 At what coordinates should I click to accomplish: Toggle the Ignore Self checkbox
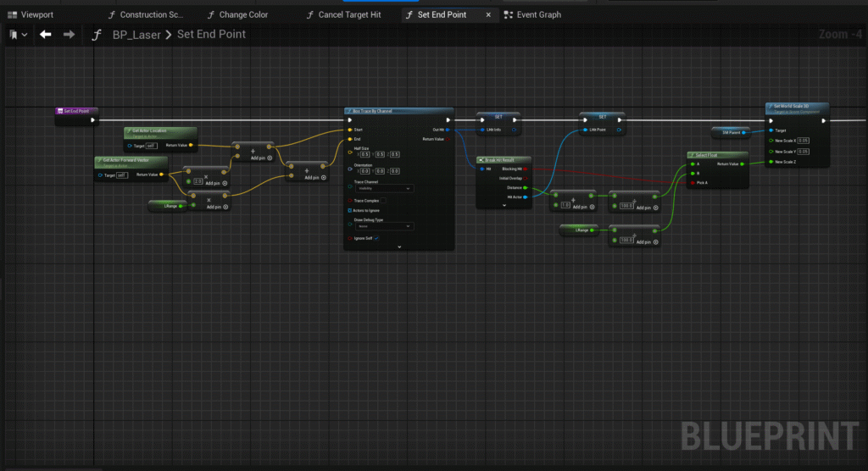coord(376,239)
